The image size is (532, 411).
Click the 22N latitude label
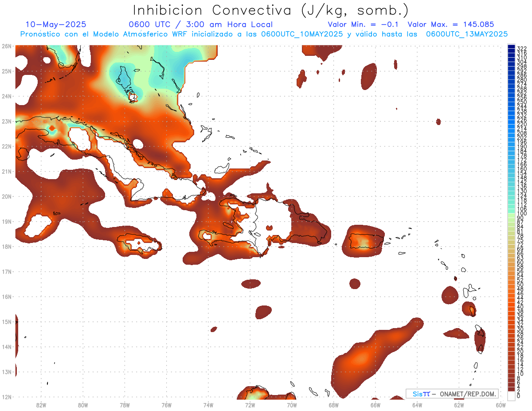pyautogui.click(x=7, y=146)
